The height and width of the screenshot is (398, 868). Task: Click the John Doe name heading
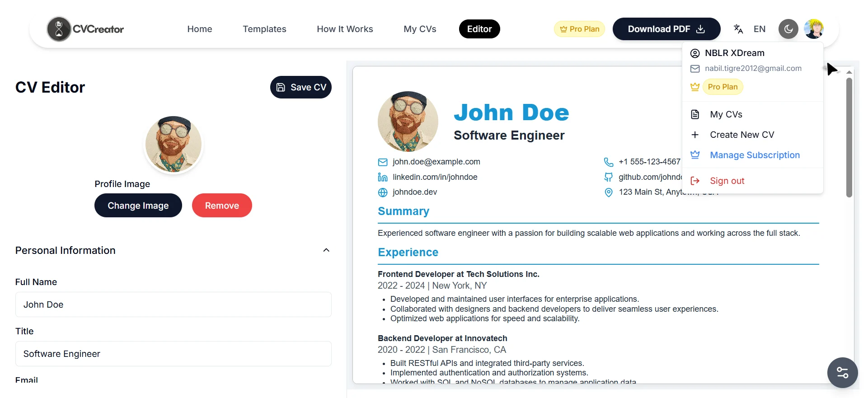(x=511, y=112)
